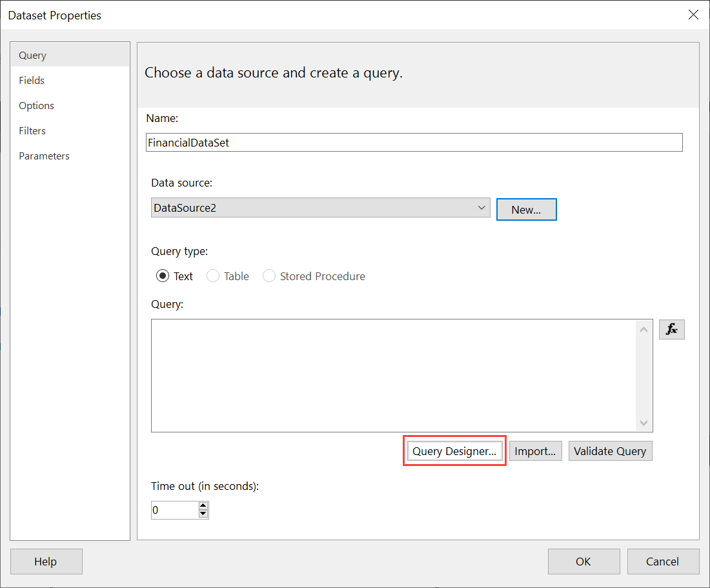Import an existing query
This screenshot has height=588, width=710.
[x=535, y=451]
